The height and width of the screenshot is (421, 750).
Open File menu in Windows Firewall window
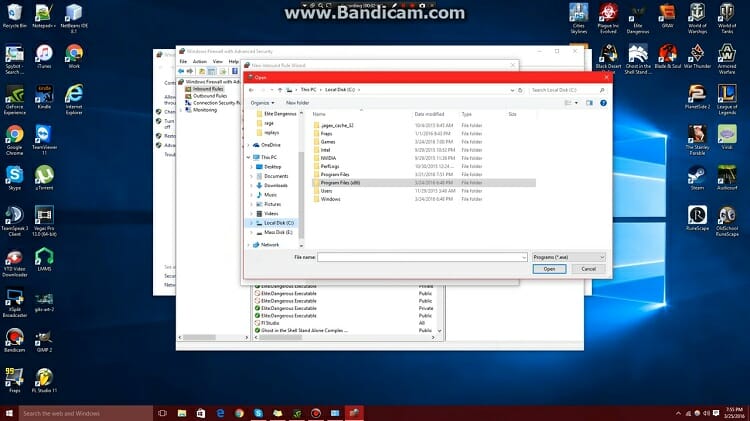click(183, 62)
